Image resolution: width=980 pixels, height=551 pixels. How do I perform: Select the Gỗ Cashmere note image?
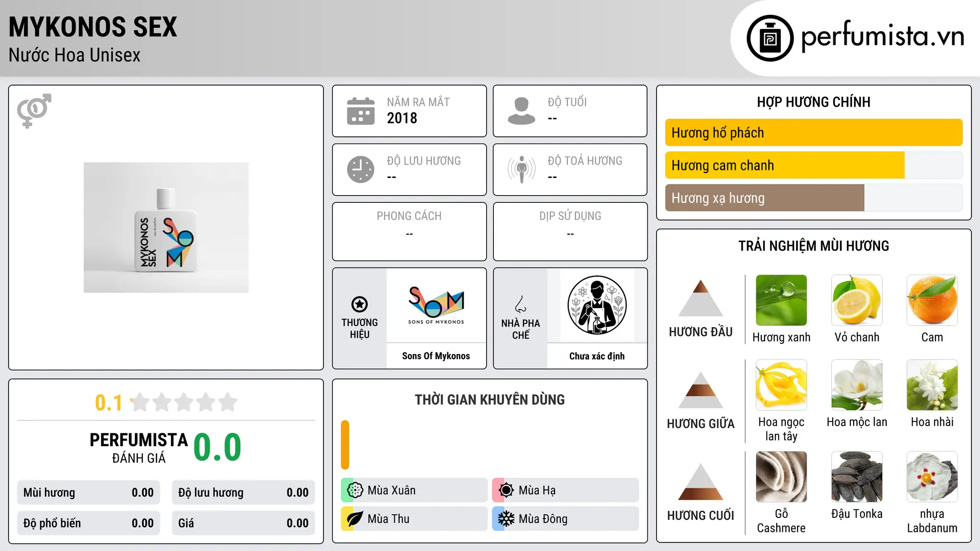781,477
